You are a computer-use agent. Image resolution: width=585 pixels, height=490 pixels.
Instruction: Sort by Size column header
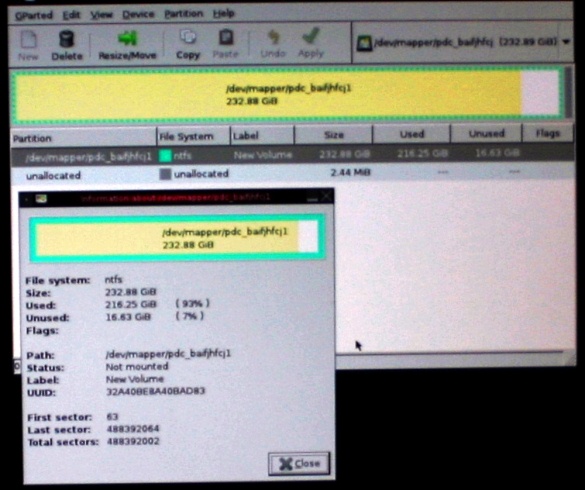pos(334,135)
